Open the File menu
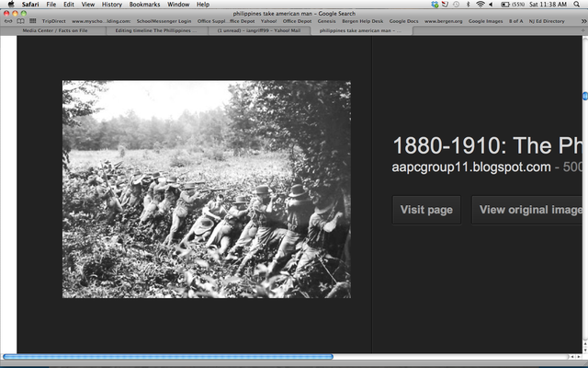Screen dimensions: 588x368 pyautogui.click(x=51, y=5)
